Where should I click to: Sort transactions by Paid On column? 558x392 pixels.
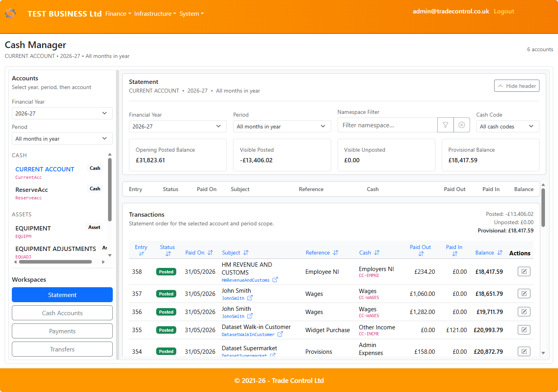pos(199,253)
